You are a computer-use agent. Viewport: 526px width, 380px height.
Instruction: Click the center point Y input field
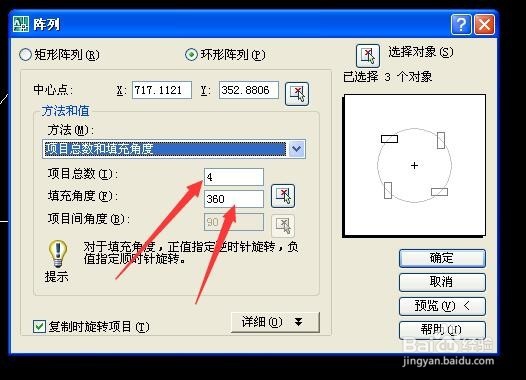pyautogui.click(x=249, y=90)
